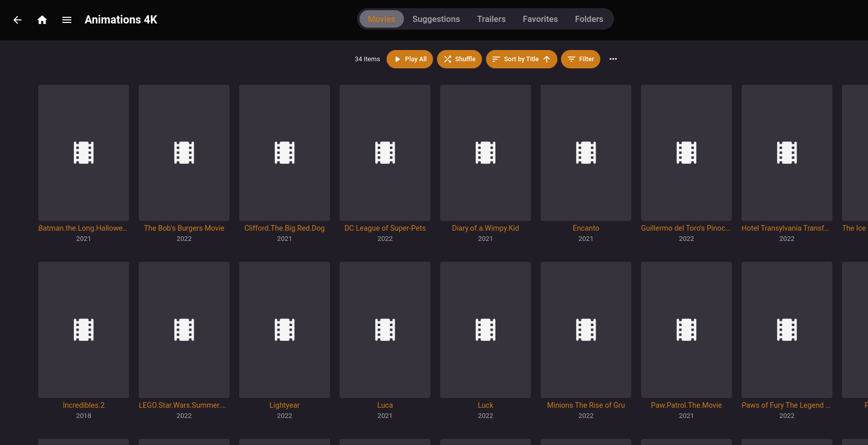Switch to the Movies tab
The image size is (868, 445).
pyautogui.click(x=381, y=19)
